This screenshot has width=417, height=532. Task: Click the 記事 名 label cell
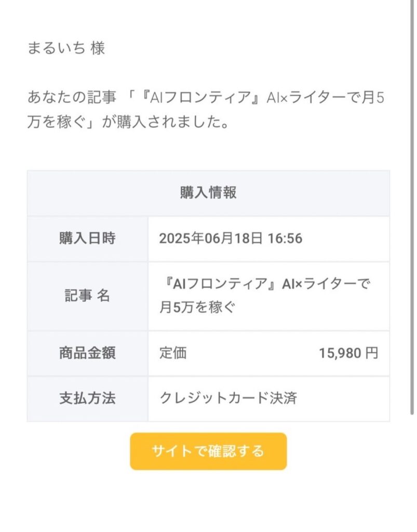coord(87,296)
